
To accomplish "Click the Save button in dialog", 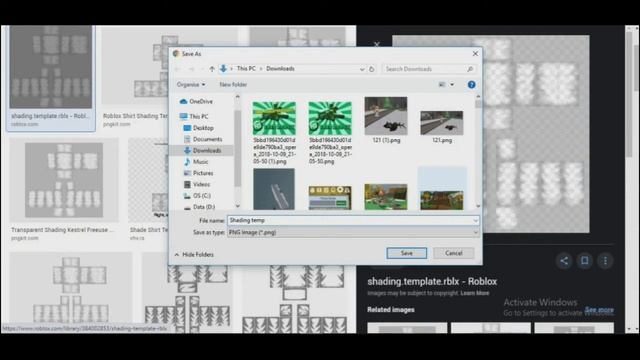I will [x=407, y=253].
